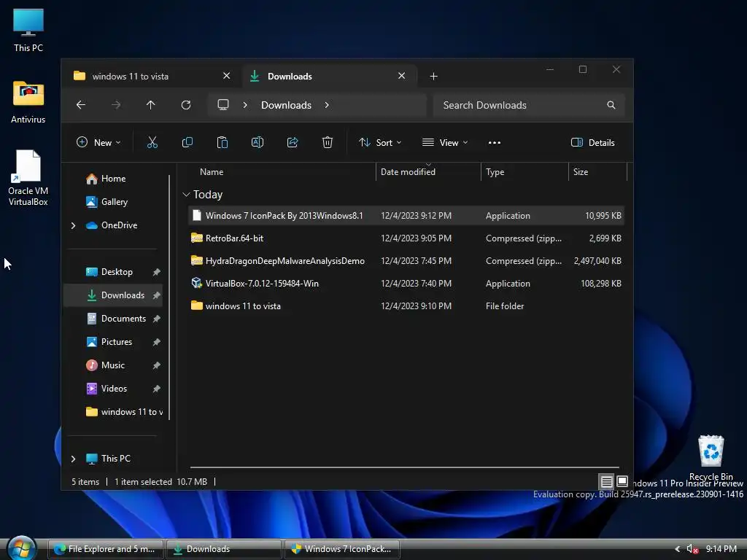Select RetroBar.64-bit zip file
The image size is (747, 560).
pos(406,238)
